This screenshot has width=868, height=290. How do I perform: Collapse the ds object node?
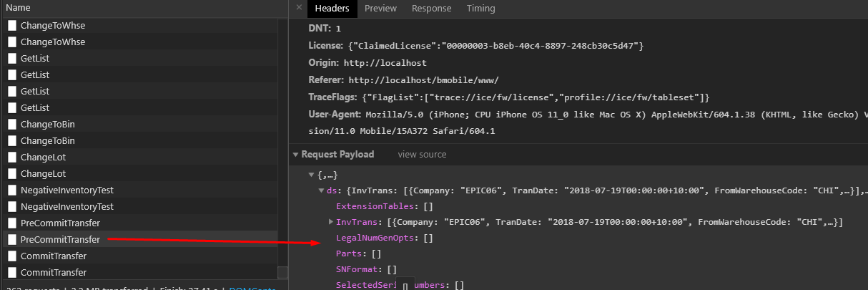321,190
